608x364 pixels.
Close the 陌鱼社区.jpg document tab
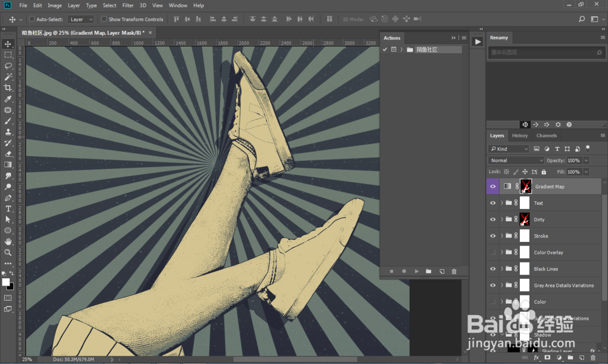[150, 33]
